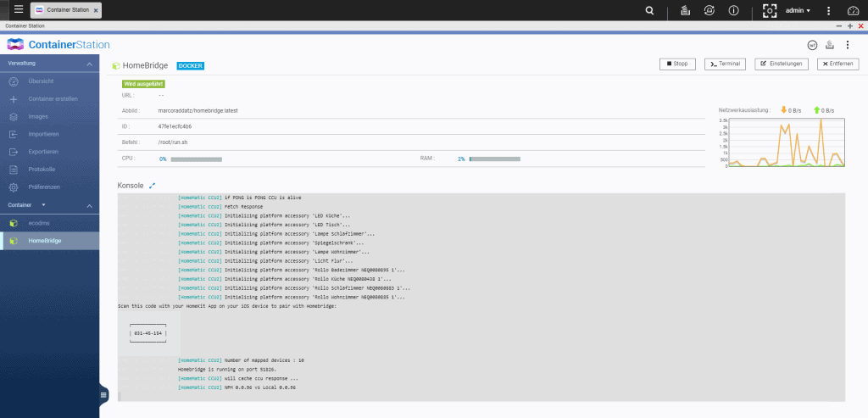Collapse the Verwaltung sidebar section
Viewport: 868px width, 418px height.
click(90, 64)
